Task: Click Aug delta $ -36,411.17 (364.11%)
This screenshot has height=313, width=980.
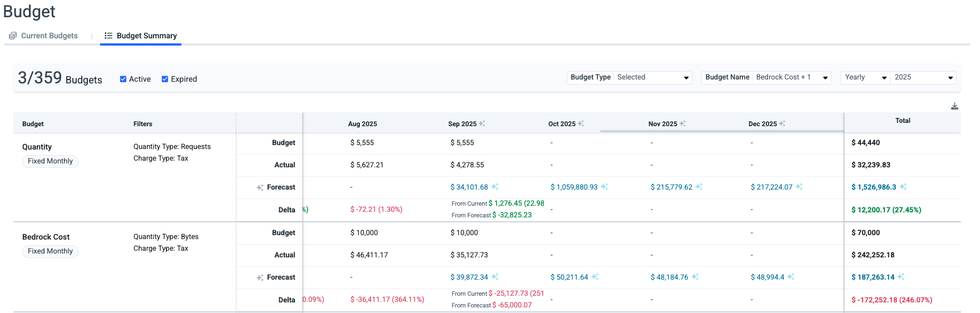Action: click(387, 300)
